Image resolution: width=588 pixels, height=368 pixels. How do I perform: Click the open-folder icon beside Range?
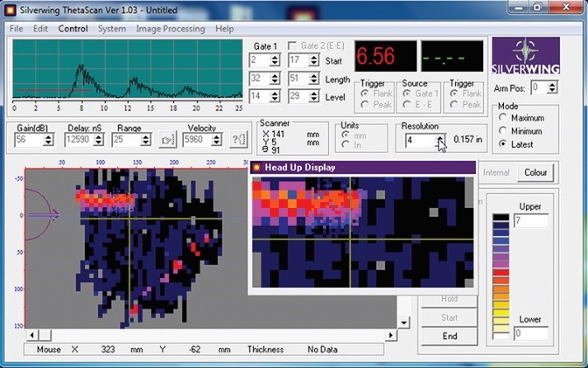pyautogui.click(x=168, y=140)
